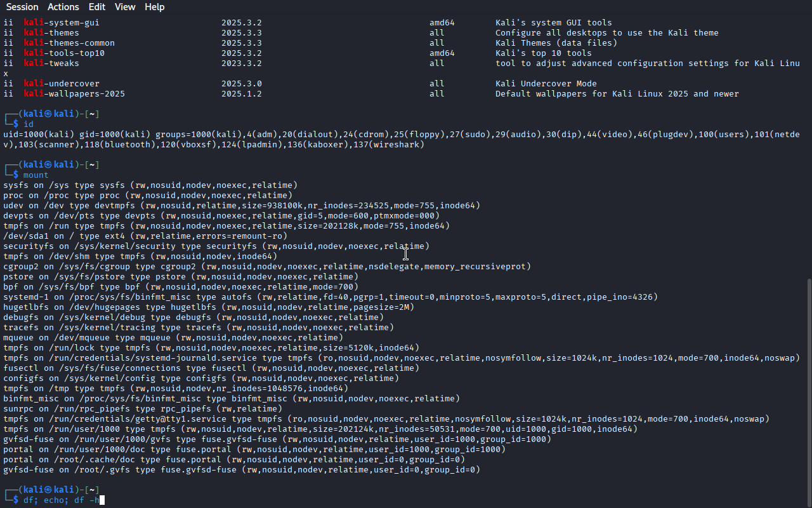Click the 'gvfsd-fuse on /root/.gvfs' line

[242, 470]
